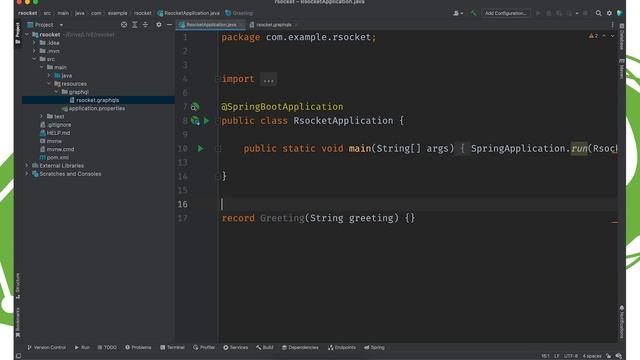Open Notifications tool window on right strip
This screenshot has width=640, height=360.
point(622,322)
